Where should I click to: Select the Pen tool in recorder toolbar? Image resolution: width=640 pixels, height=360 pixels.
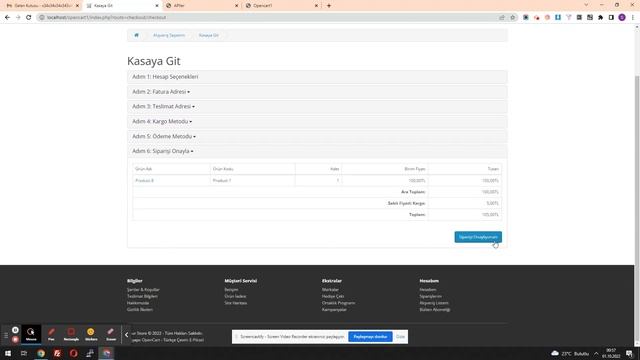click(51, 333)
